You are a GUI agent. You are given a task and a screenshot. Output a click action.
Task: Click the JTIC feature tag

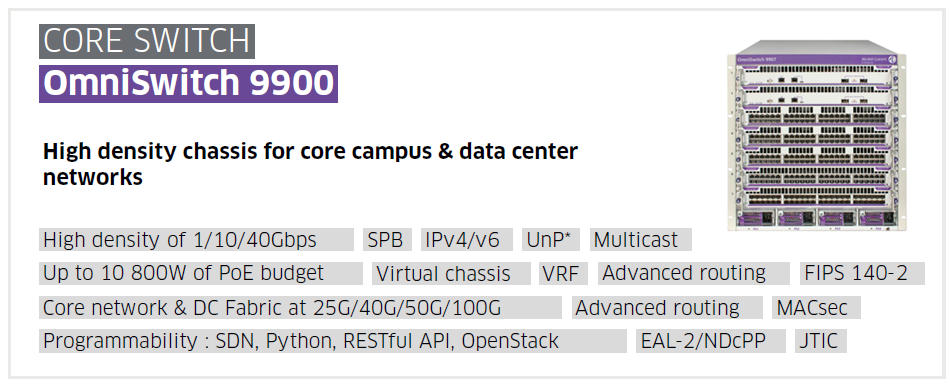click(820, 341)
